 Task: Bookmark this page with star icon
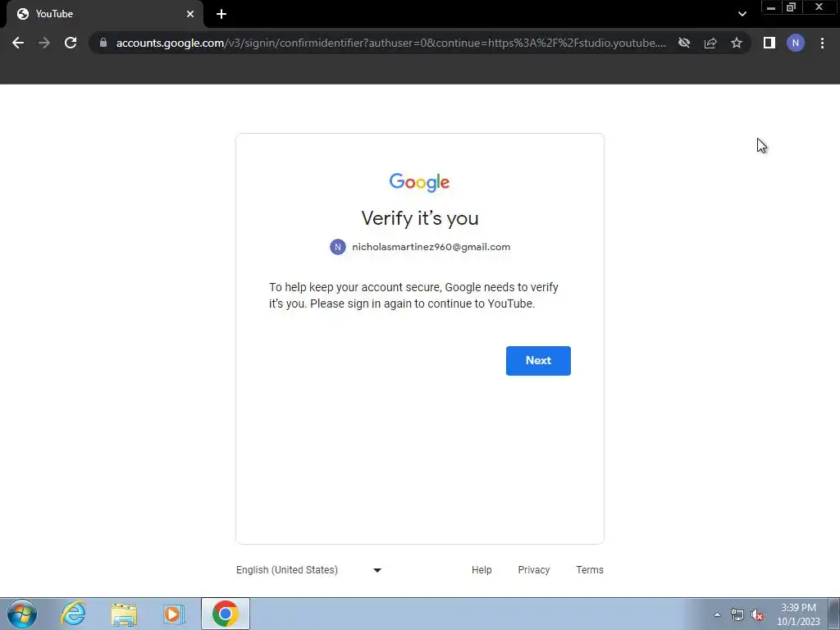(x=737, y=43)
